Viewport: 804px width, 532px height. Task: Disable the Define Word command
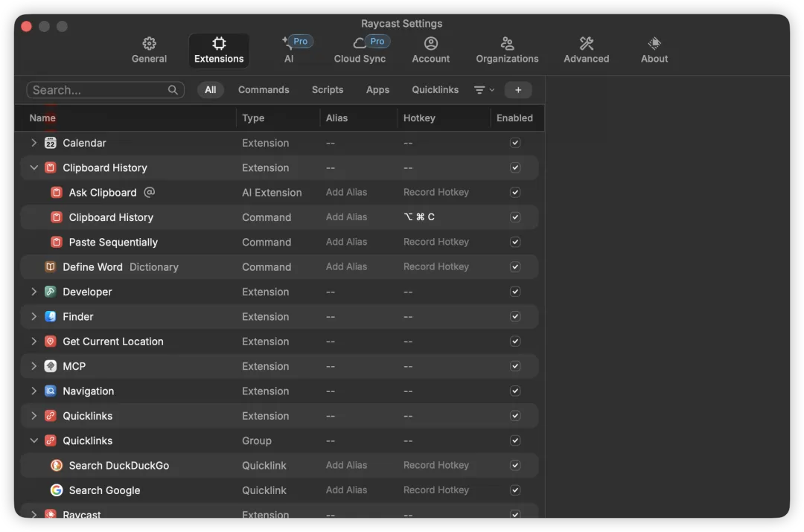click(515, 266)
